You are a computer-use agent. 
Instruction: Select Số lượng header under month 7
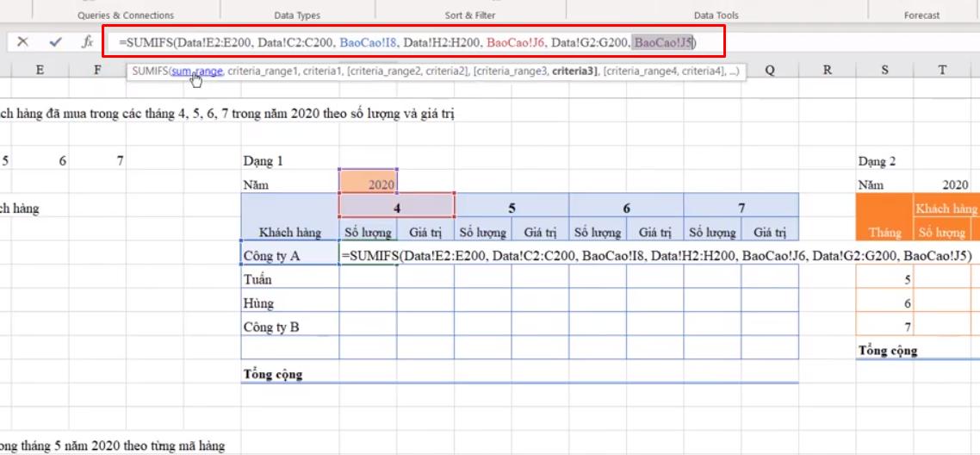[x=712, y=228]
